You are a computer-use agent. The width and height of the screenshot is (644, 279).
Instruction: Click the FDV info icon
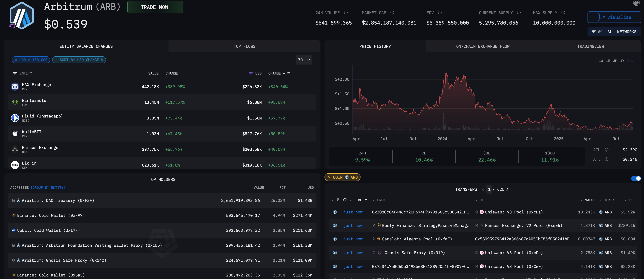[440, 13]
